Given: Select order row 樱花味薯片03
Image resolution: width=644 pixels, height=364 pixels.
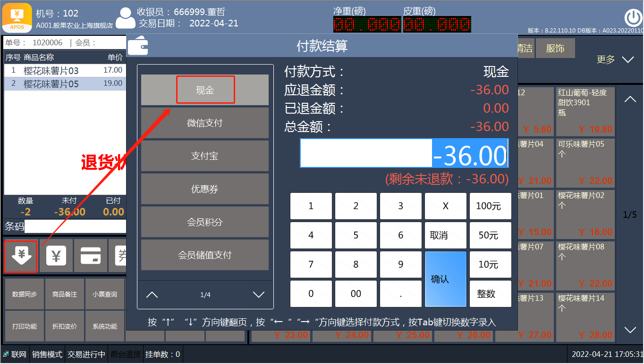Looking at the screenshot, I should [65, 71].
